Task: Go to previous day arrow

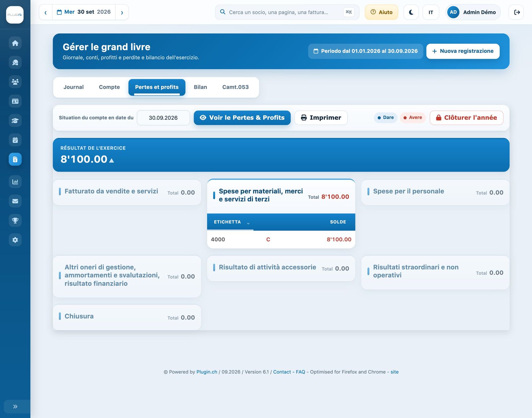Action: (46, 12)
